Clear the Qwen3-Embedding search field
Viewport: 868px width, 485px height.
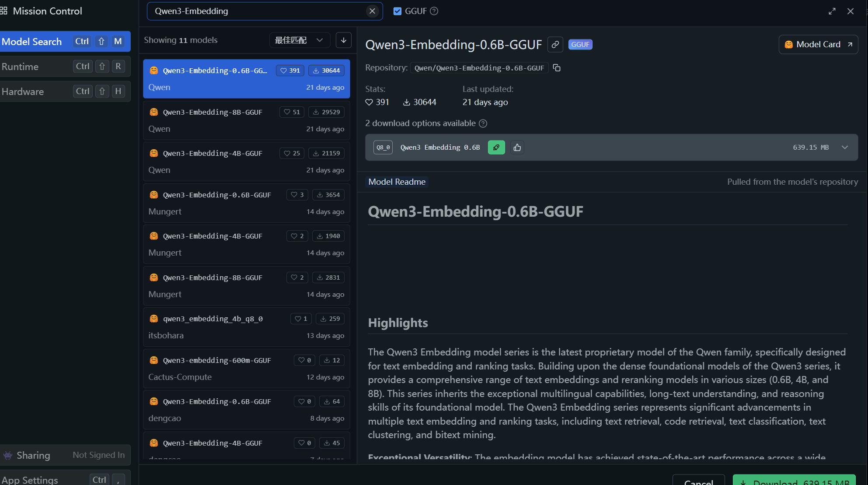point(372,11)
